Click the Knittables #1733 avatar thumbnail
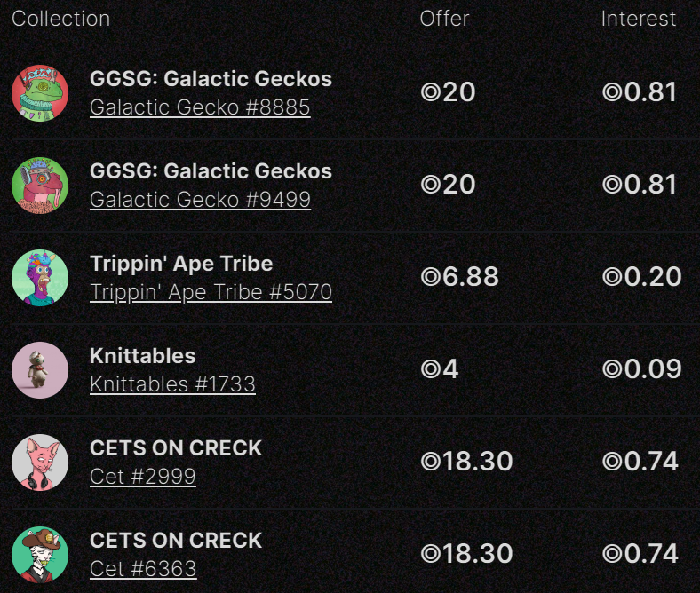700x593 pixels. (x=40, y=370)
